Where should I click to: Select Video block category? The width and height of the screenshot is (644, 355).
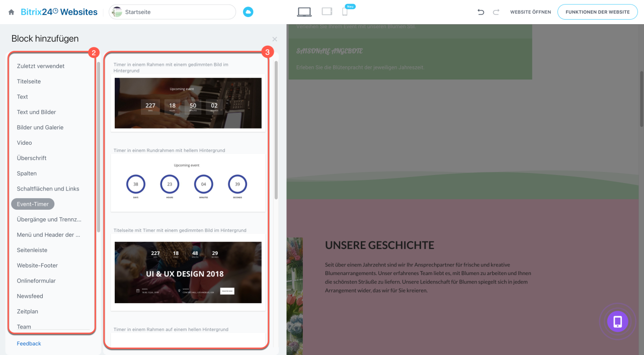[24, 143]
